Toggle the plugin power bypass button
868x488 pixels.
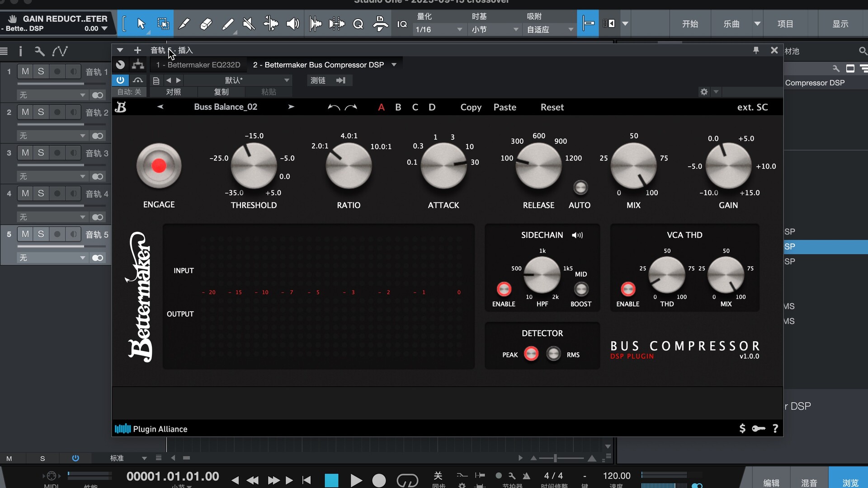point(120,80)
